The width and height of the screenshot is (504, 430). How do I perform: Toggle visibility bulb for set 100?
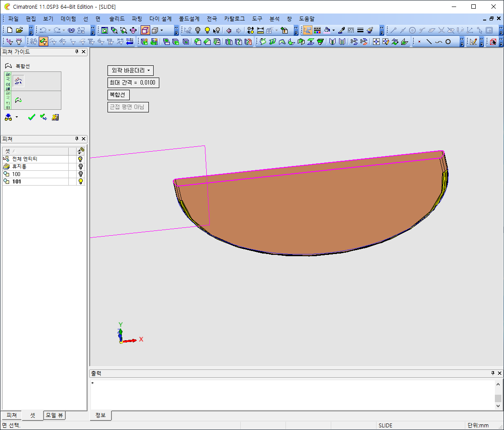(x=81, y=174)
